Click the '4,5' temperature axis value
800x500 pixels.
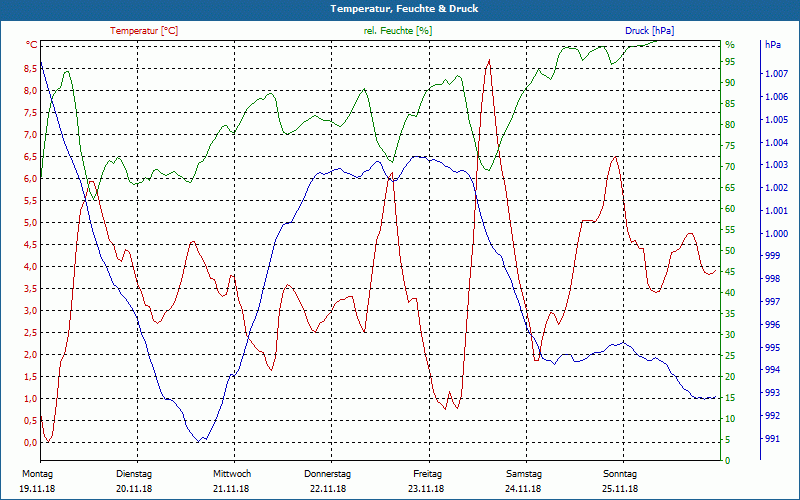[30, 244]
